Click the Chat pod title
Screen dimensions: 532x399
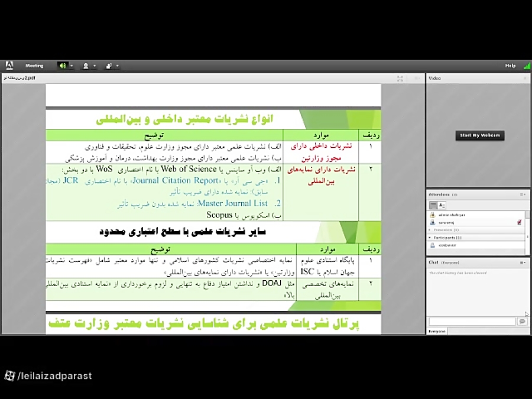tap(434, 262)
